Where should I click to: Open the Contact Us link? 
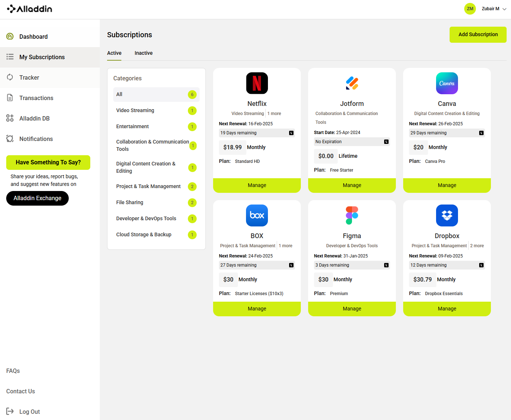point(20,391)
